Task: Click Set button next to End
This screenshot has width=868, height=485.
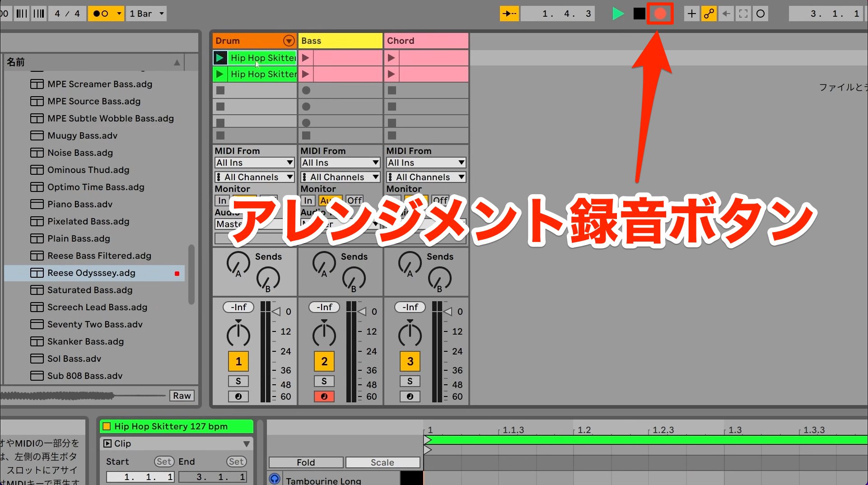Action: tap(236, 462)
